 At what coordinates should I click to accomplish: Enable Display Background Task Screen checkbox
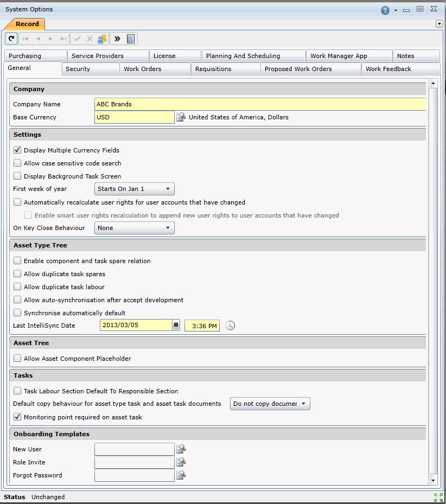tap(17, 176)
